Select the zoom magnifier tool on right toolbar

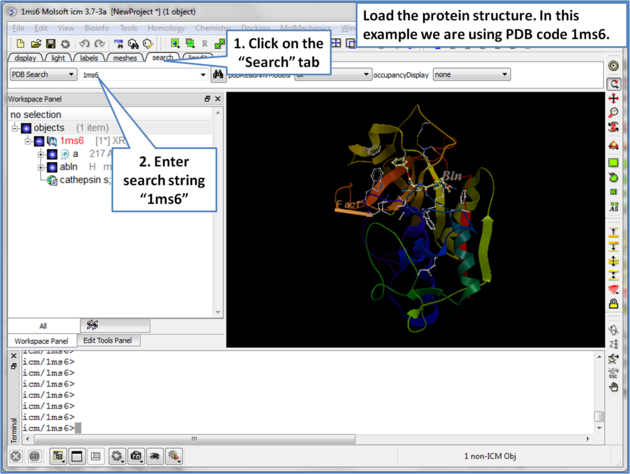click(614, 113)
